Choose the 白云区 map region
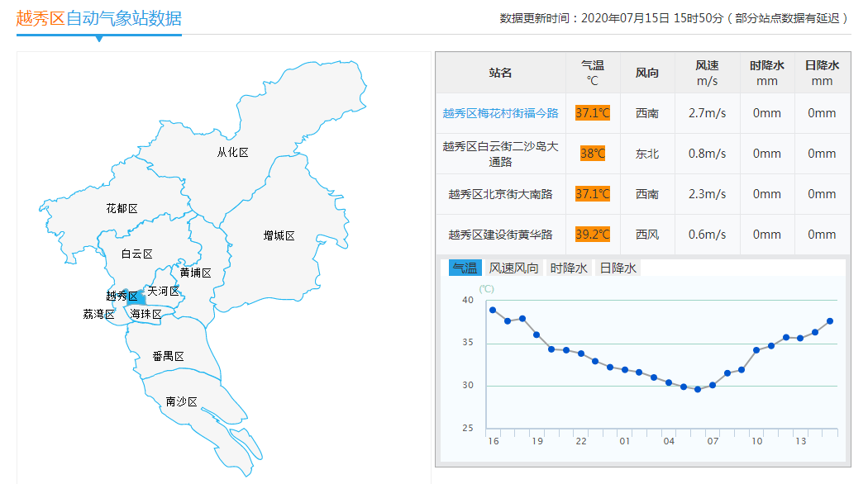Viewport: 868px width, 484px height. tap(136, 254)
